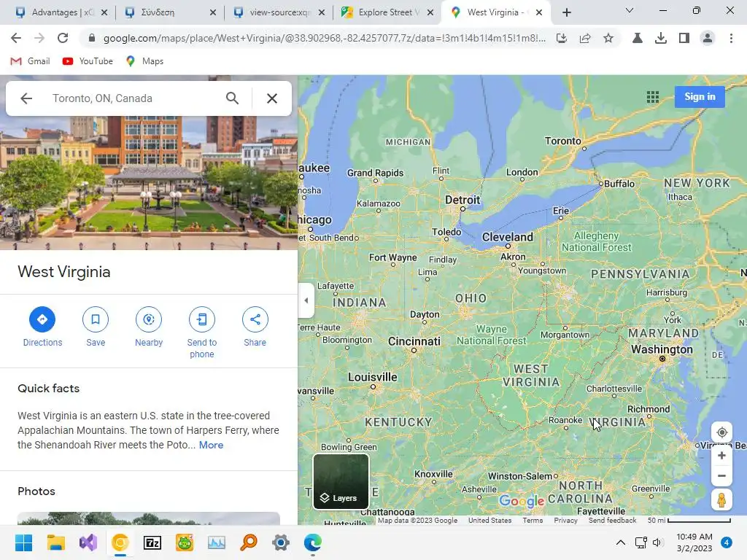Collapse the side panel
Image resolution: width=747 pixels, height=560 pixels.
(306, 300)
